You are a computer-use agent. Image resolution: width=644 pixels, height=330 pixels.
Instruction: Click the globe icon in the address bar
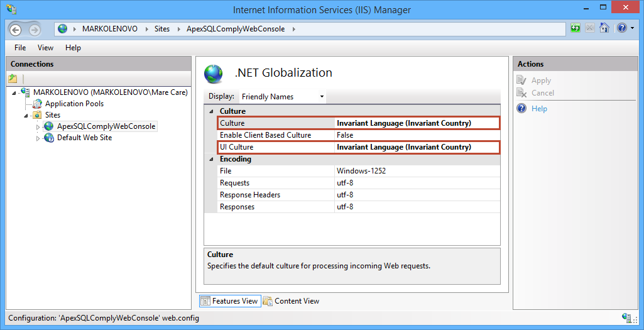[62, 29]
